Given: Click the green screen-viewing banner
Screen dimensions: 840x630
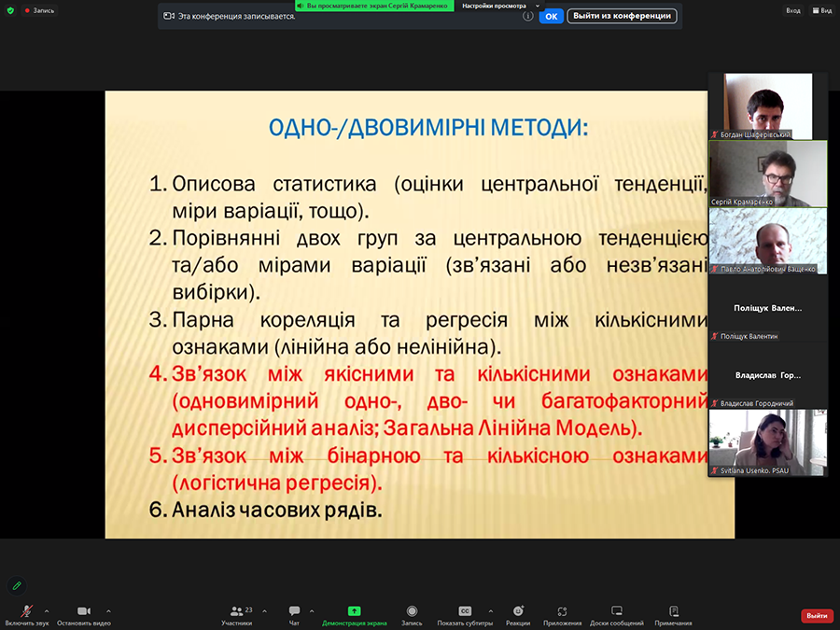Looking at the screenshot, I should tap(374, 6).
